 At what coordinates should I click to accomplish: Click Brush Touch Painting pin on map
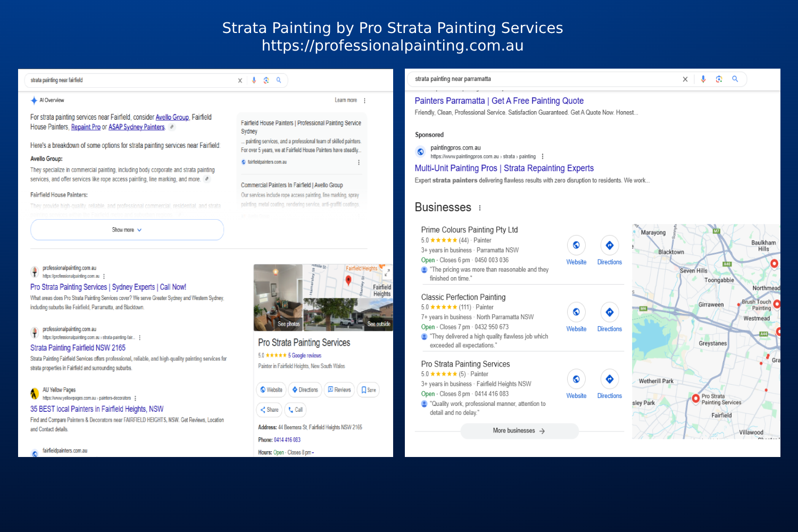[x=777, y=304]
